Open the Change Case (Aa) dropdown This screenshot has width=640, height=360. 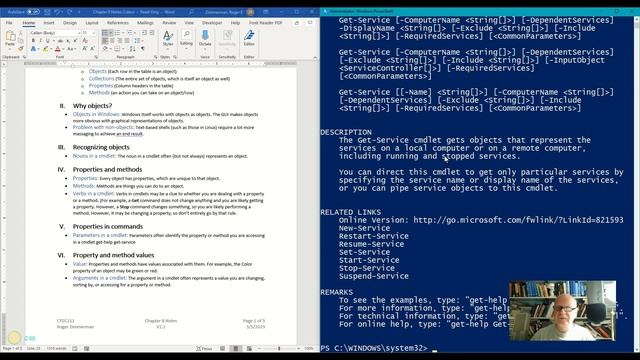tap(71, 49)
